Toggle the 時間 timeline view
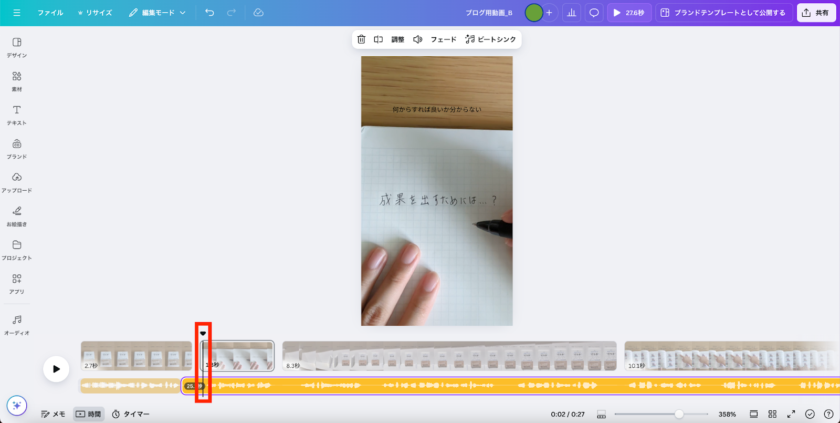 coord(88,413)
